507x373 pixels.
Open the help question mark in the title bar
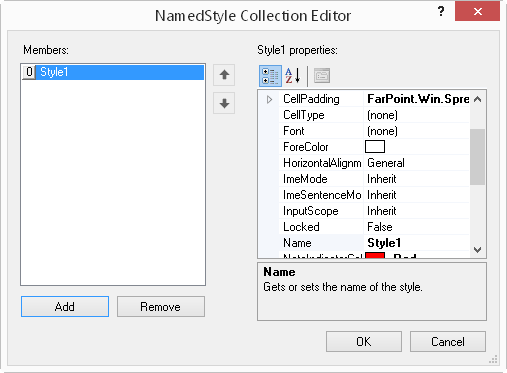point(441,12)
